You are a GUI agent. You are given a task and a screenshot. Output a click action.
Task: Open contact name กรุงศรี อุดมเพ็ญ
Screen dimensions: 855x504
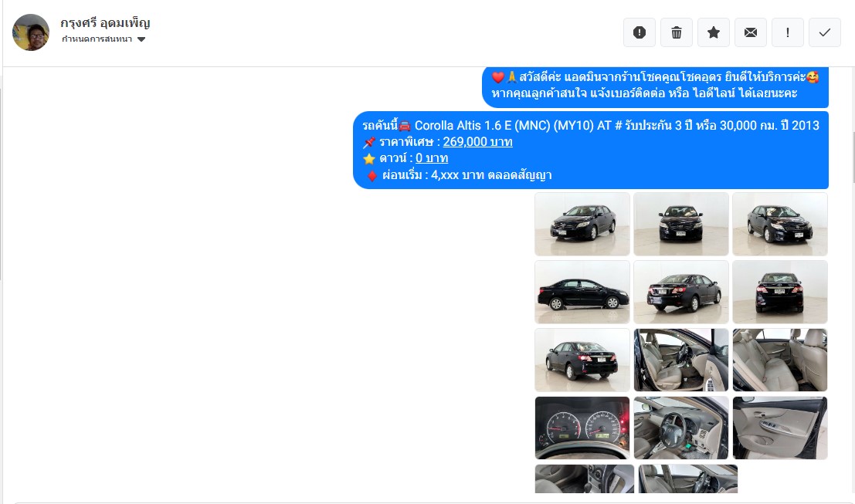tap(105, 23)
